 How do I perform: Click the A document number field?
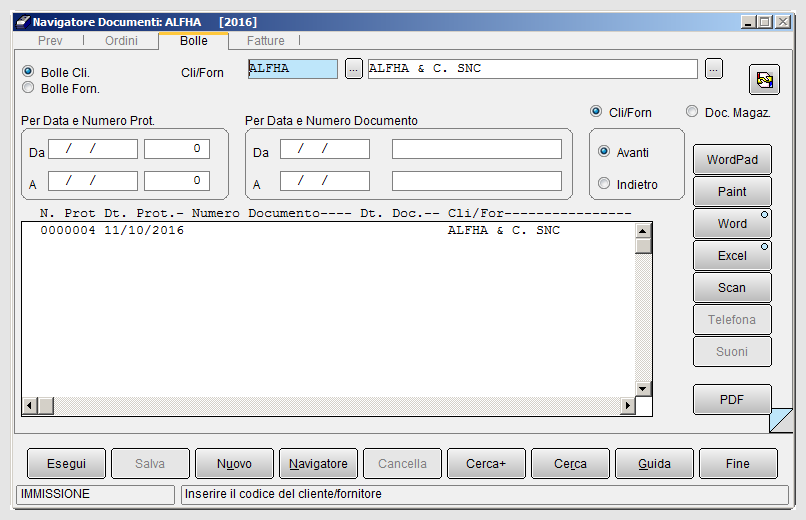click(x=477, y=181)
